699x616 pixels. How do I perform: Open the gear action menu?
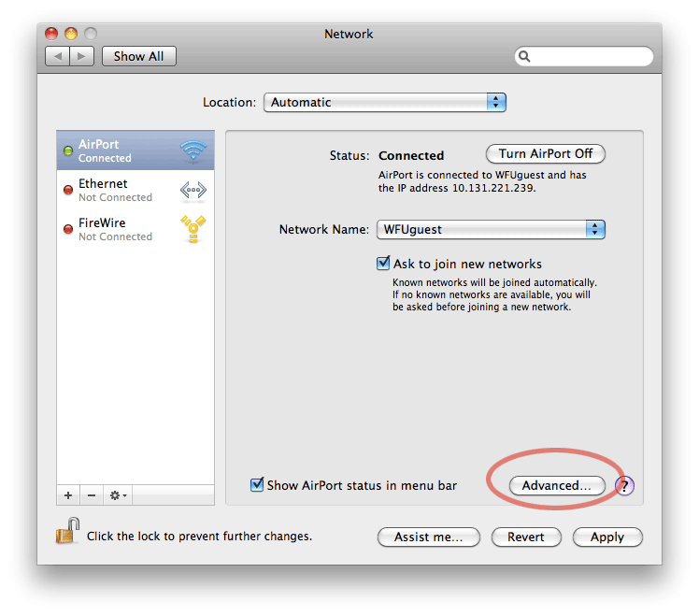(118, 495)
